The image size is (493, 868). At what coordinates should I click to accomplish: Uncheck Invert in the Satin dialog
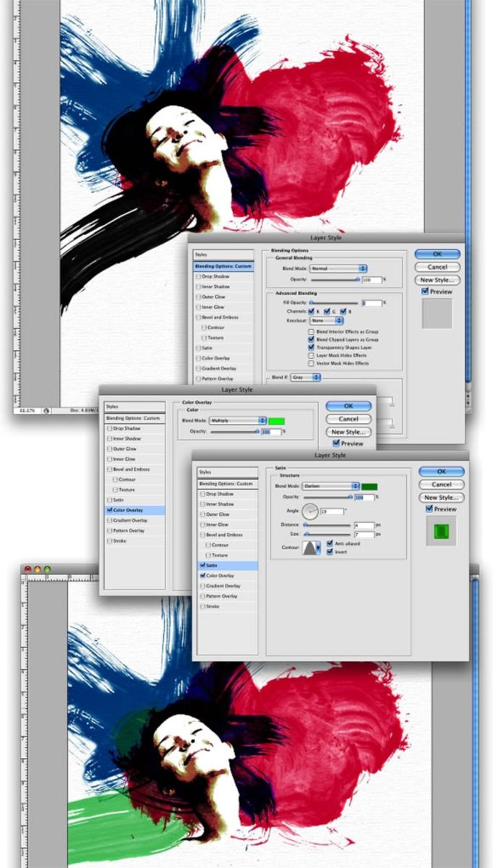(330, 551)
